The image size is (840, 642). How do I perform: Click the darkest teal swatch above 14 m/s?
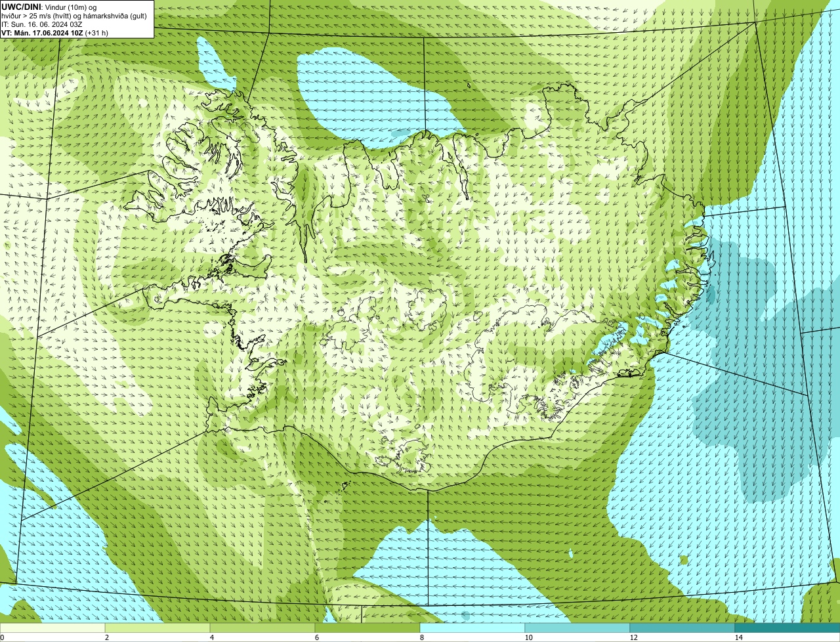pyautogui.click(x=787, y=628)
